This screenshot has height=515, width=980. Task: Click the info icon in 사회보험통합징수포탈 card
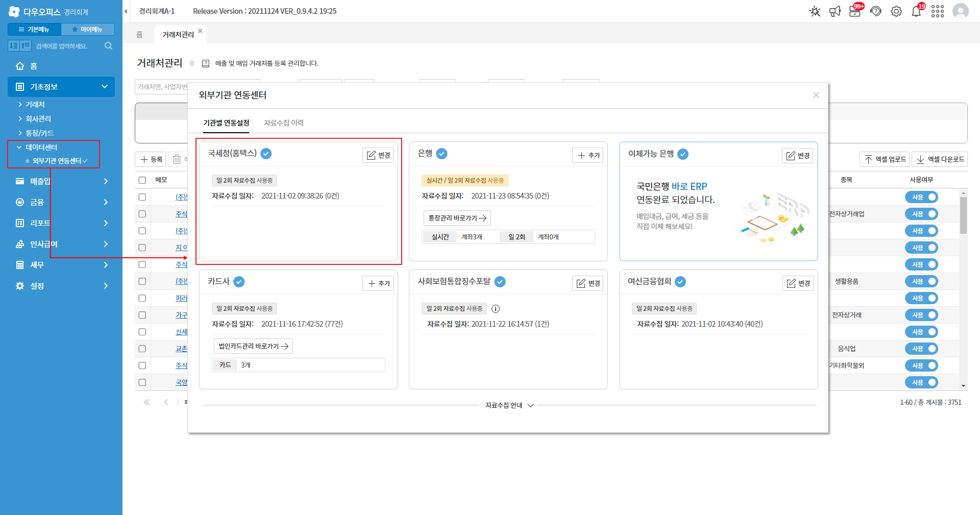(496, 309)
